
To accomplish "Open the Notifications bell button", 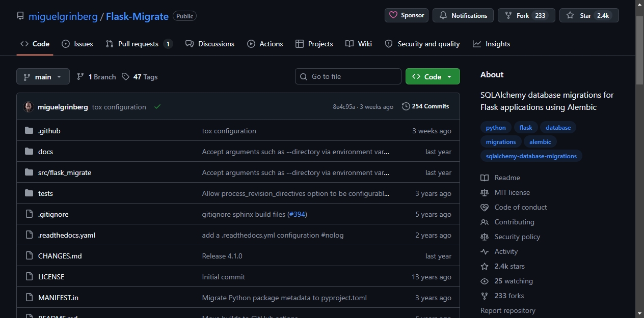I will (463, 15).
